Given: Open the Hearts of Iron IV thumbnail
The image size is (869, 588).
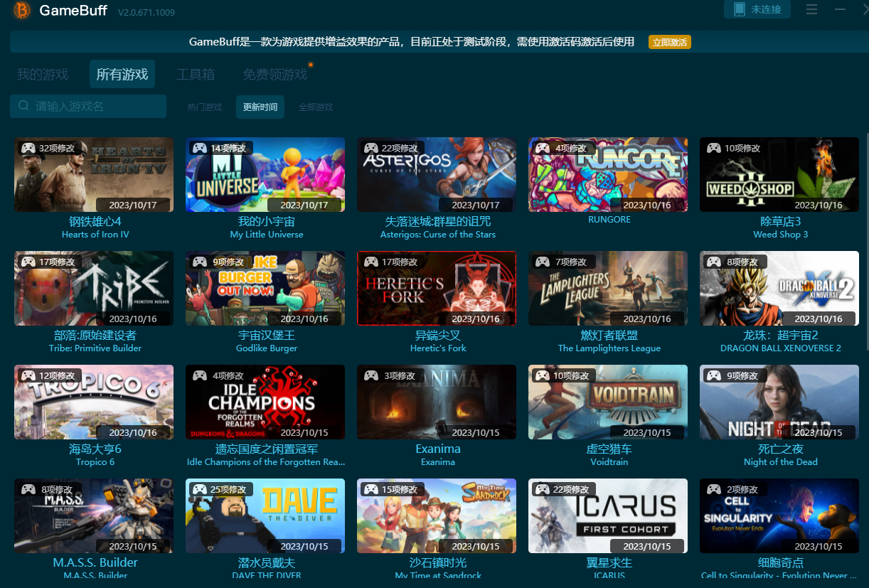Looking at the screenshot, I should [94, 175].
